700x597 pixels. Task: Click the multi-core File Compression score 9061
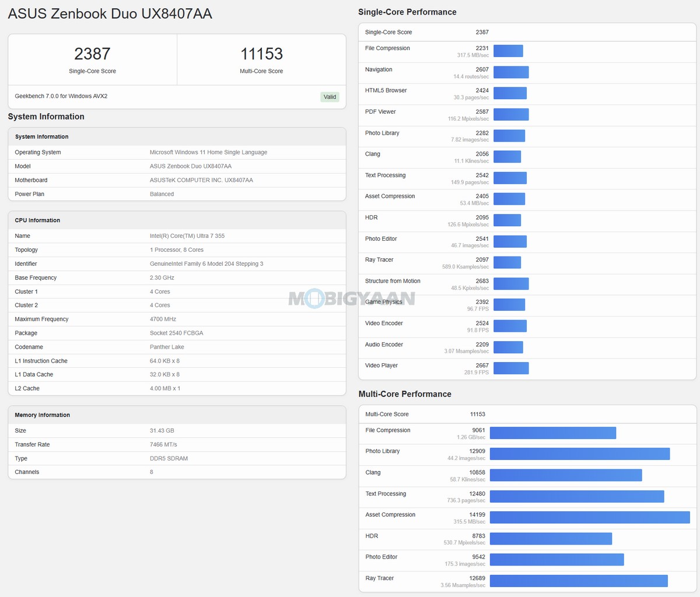[x=478, y=430]
